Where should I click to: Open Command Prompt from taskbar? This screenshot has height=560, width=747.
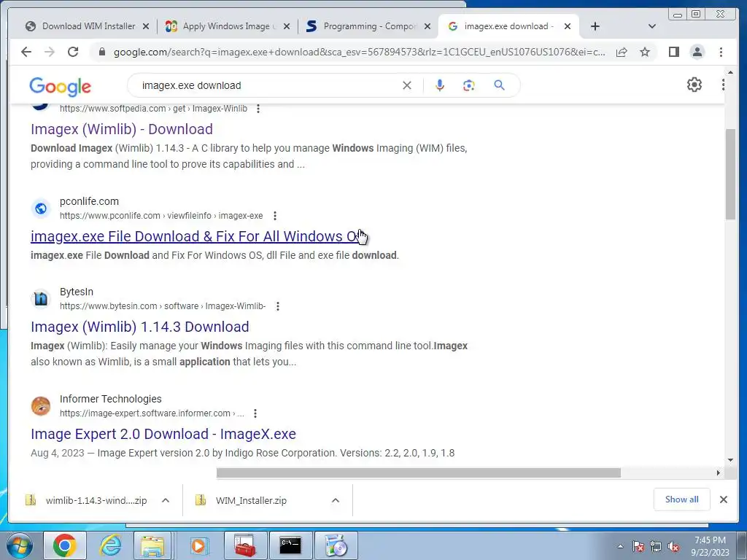click(x=290, y=545)
